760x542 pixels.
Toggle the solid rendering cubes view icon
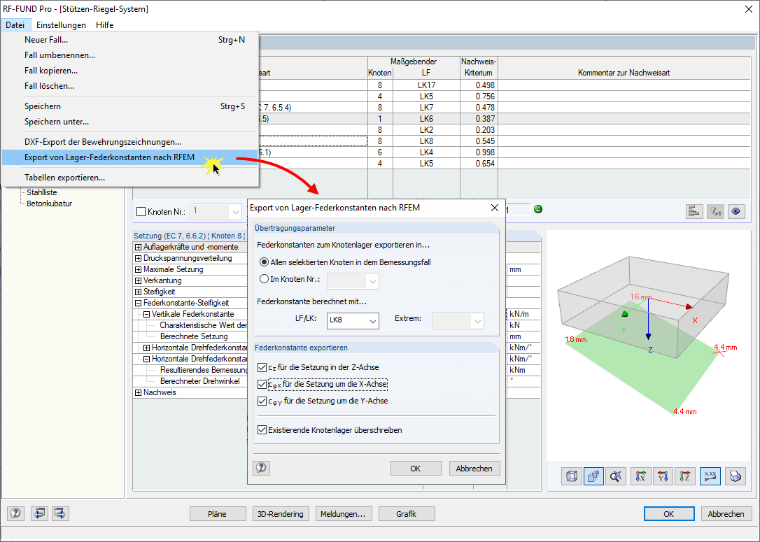593,476
